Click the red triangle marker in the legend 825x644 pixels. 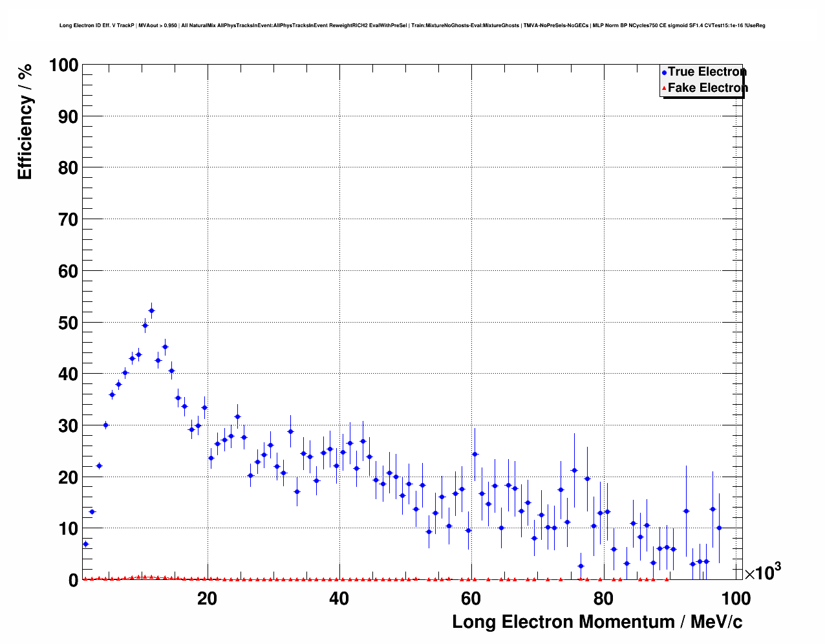click(664, 88)
